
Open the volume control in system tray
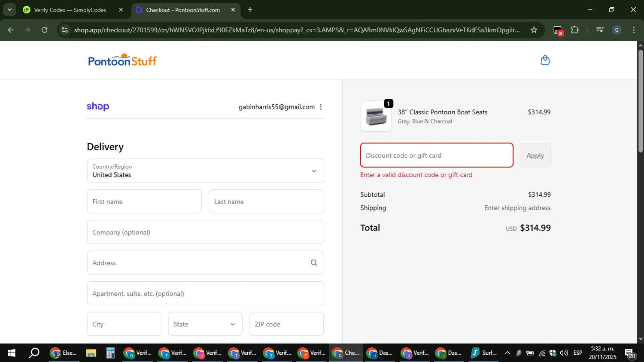point(564,353)
